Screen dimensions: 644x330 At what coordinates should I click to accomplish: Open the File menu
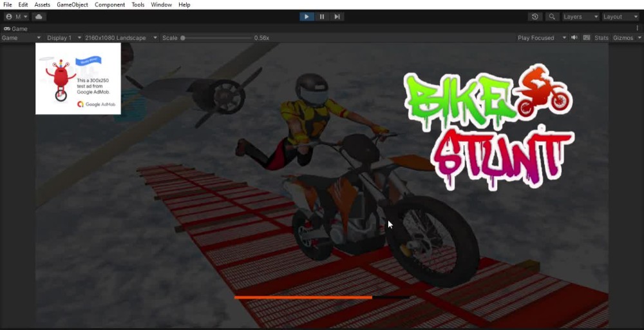[x=7, y=5]
